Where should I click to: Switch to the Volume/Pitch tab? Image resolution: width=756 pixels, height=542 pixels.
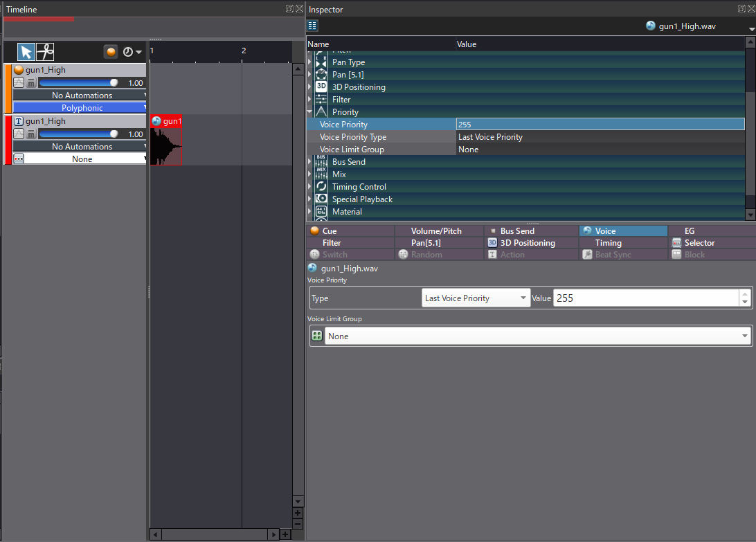coord(439,231)
